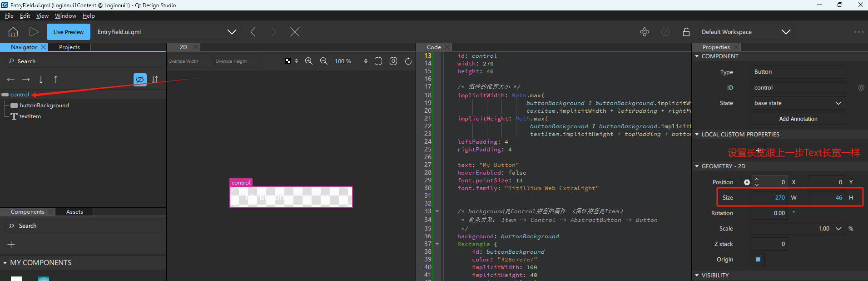
Task: Click the Override Width field
Action: tap(189, 61)
